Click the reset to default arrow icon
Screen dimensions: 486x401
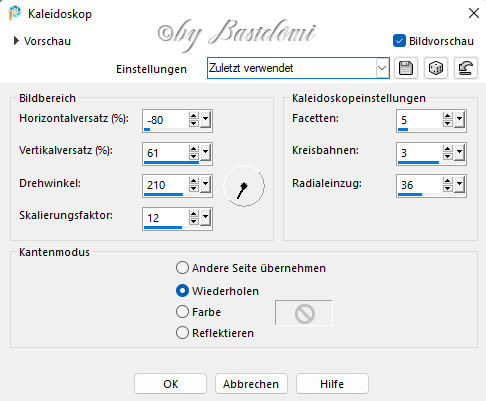pyautogui.click(x=466, y=68)
